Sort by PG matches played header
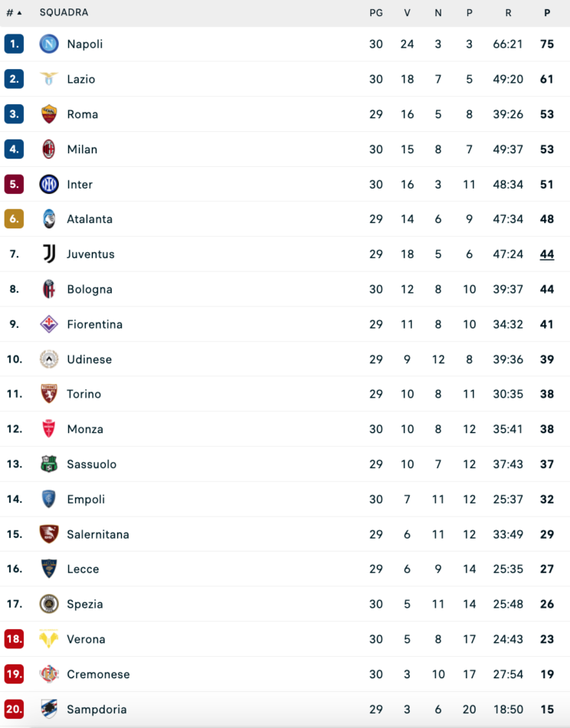570x728 pixels. point(375,13)
